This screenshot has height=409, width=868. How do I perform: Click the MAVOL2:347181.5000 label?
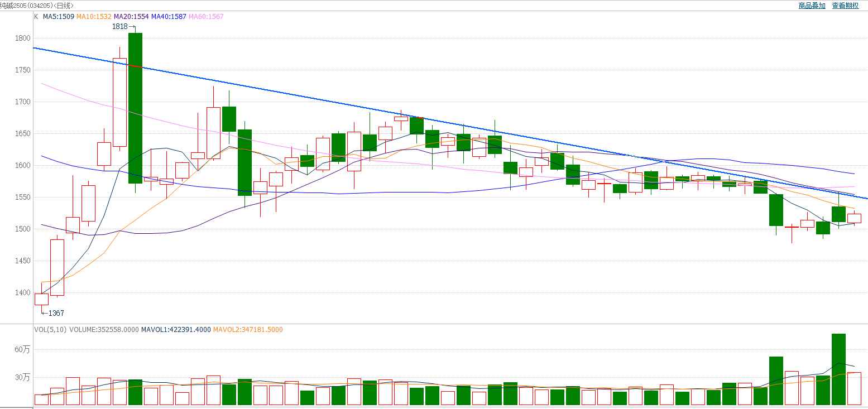click(248, 330)
